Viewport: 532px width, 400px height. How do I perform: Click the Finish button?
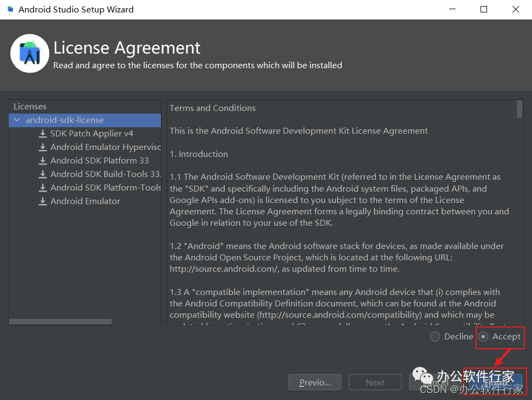coord(496,382)
